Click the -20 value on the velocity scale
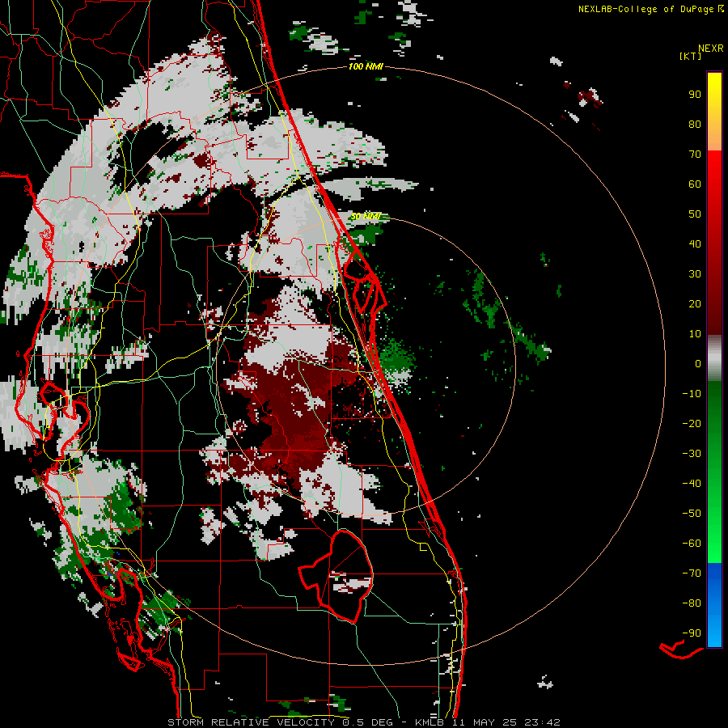 click(692, 423)
